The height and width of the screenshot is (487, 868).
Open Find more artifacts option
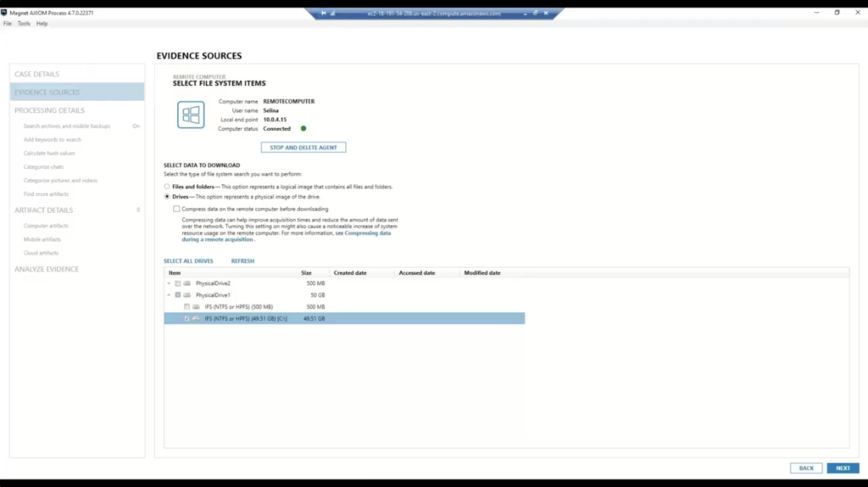[46, 194]
